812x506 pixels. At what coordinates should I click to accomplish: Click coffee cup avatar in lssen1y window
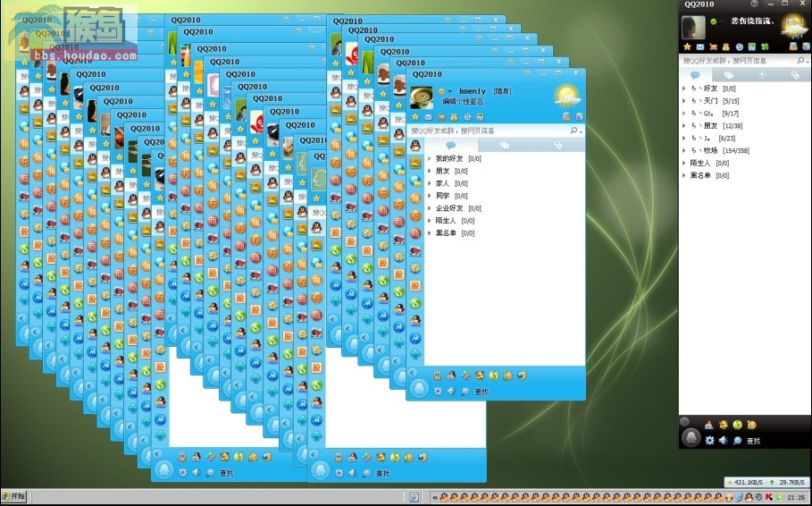click(422, 97)
